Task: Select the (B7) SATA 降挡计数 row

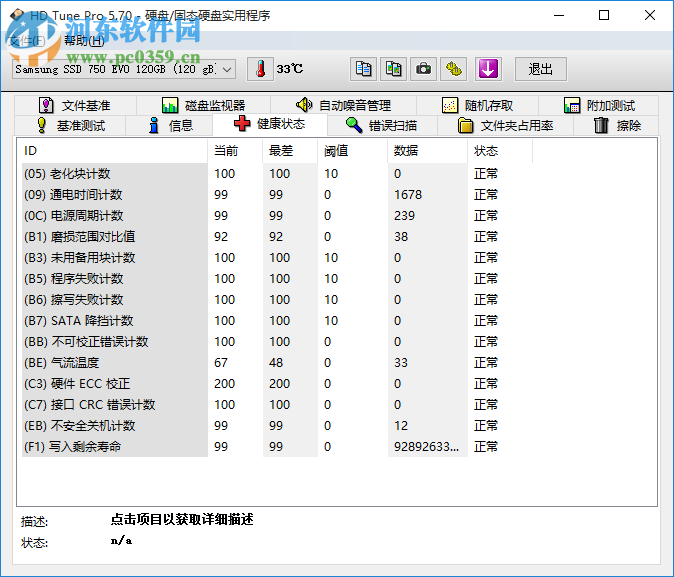Action: (277, 321)
